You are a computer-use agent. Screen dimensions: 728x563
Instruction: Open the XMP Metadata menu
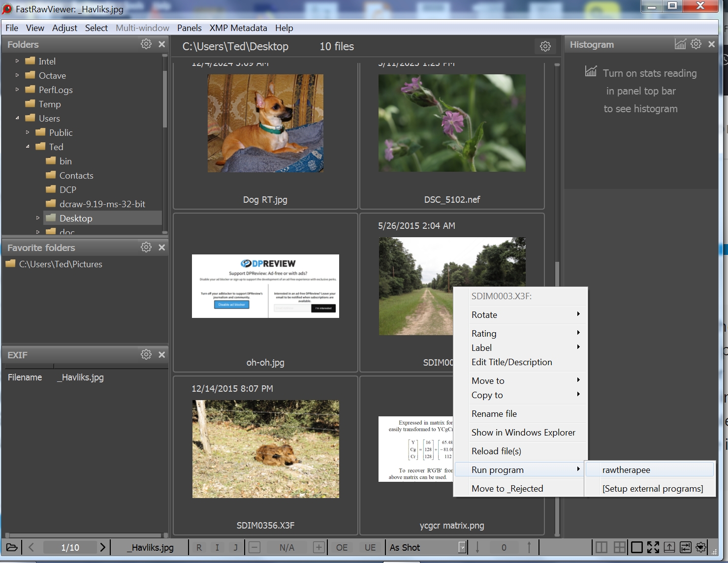(x=238, y=28)
